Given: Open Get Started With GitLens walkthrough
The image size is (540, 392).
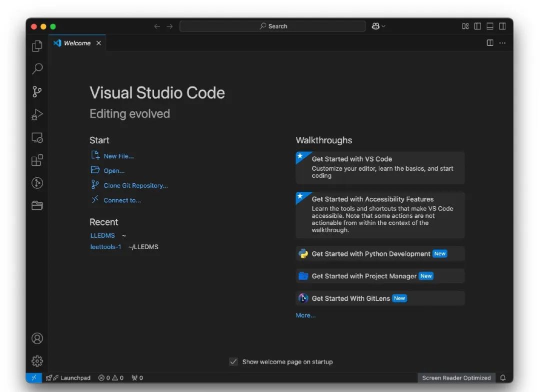Looking at the screenshot, I should coord(380,299).
